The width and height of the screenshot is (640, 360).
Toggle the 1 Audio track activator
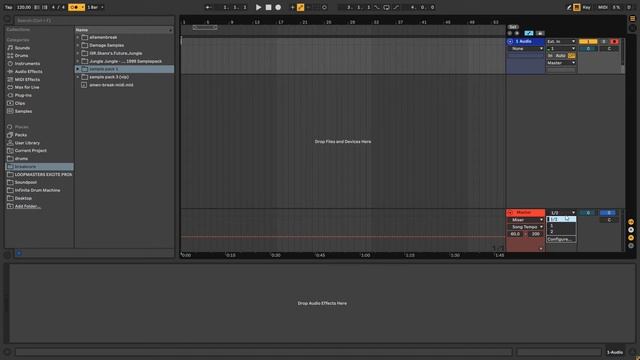click(x=588, y=41)
